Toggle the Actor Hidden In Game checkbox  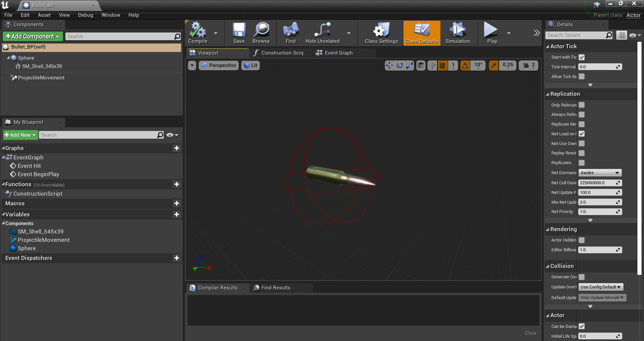point(582,240)
